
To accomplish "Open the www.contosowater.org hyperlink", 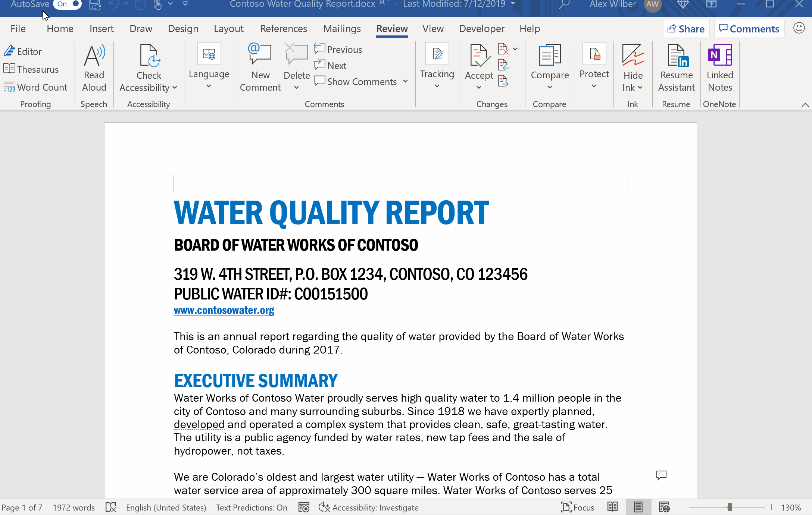I will click(x=224, y=310).
